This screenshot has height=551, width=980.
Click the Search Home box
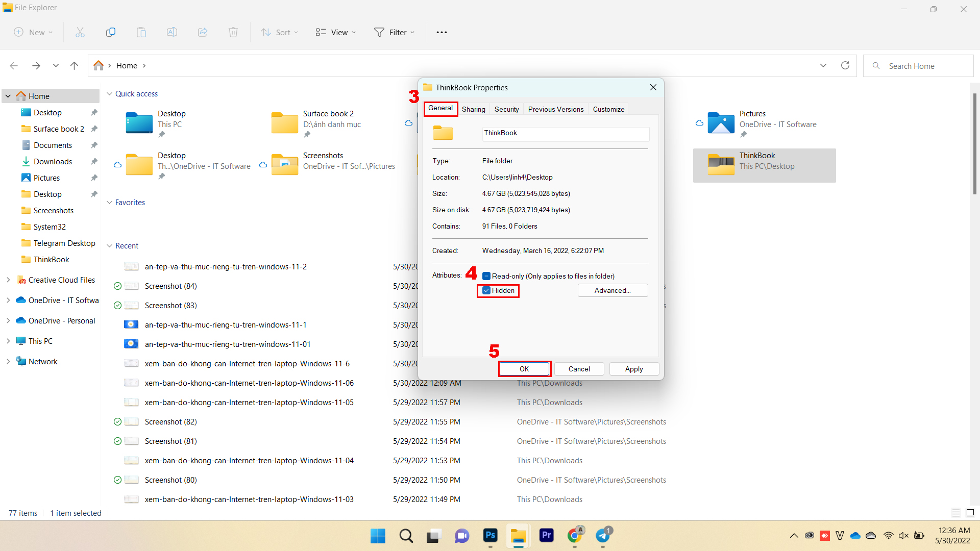[x=918, y=66]
